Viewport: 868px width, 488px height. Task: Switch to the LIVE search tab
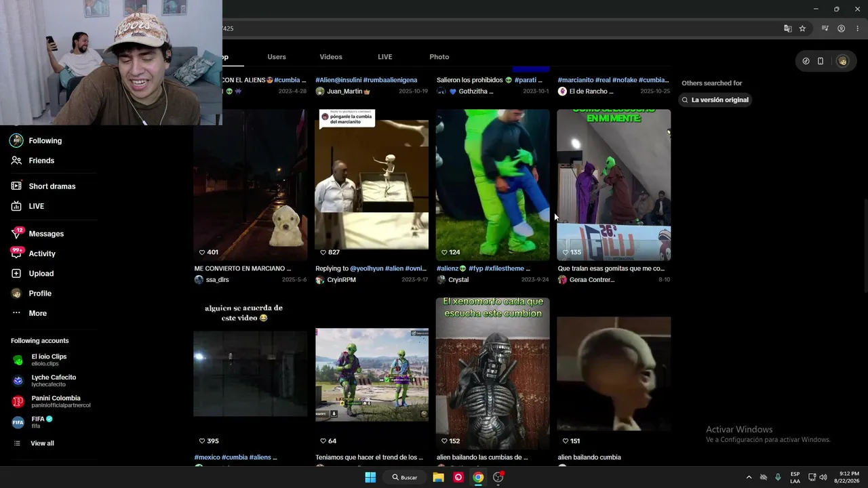(385, 57)
